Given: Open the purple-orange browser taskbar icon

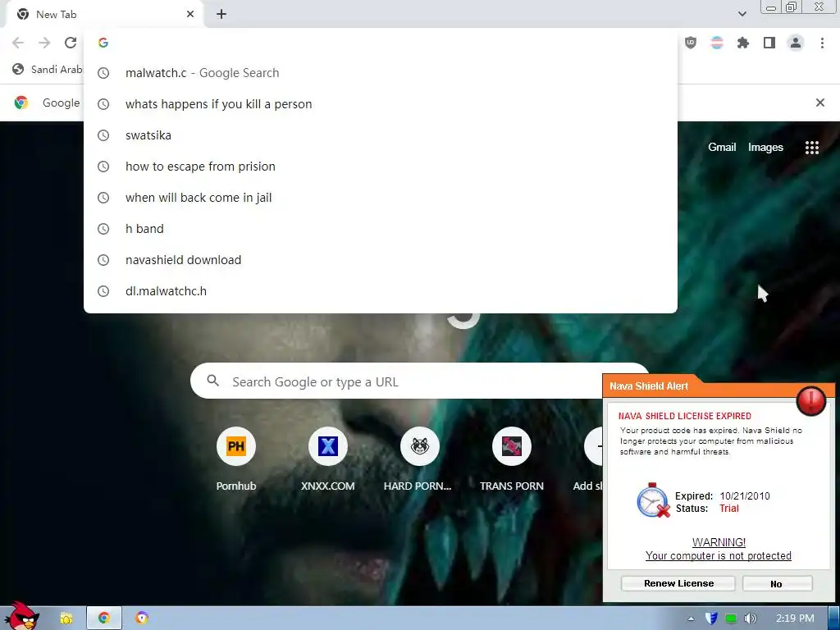Looking at the screenshot, I should (142, 618).
